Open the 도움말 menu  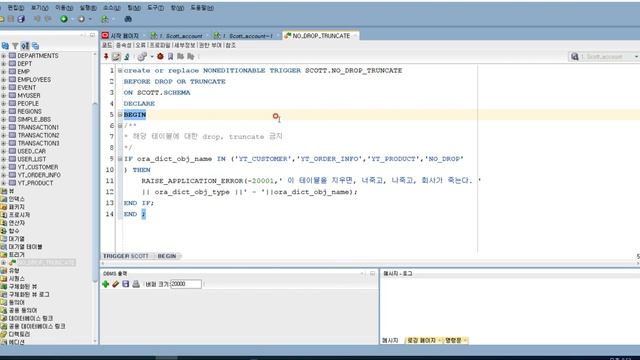202,8
